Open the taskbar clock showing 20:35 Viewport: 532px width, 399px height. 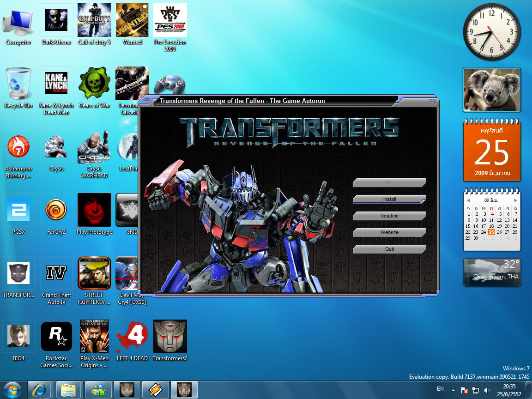509,390
